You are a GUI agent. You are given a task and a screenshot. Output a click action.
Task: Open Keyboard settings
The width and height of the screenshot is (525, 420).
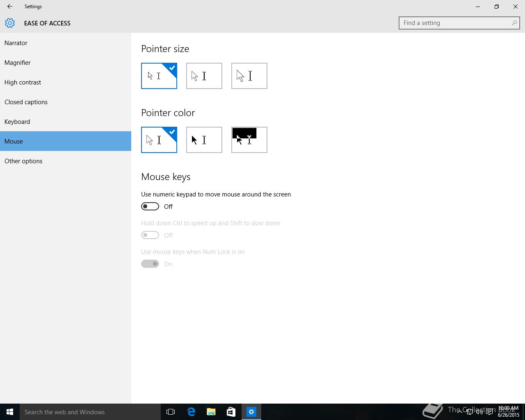point(66,121)
